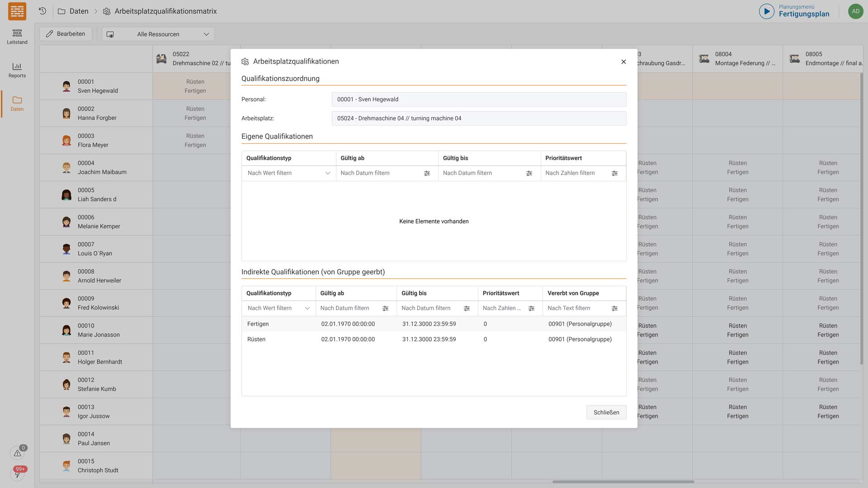This screenshot has height=488, width=868.
Task: Open Gültig bis filter options in Eigene Qualifikationen
Action: pos(529,173)
